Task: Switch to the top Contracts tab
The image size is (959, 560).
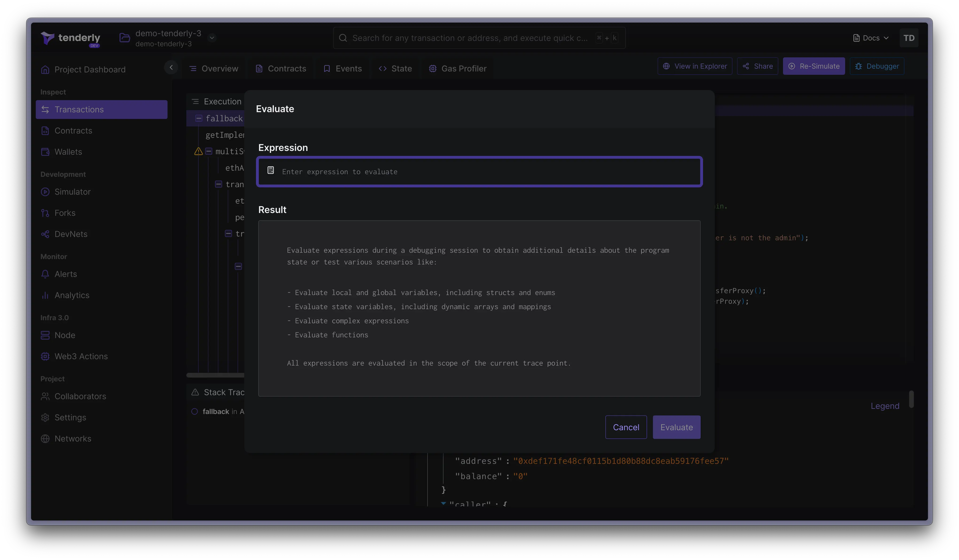Action: point(281,69)
